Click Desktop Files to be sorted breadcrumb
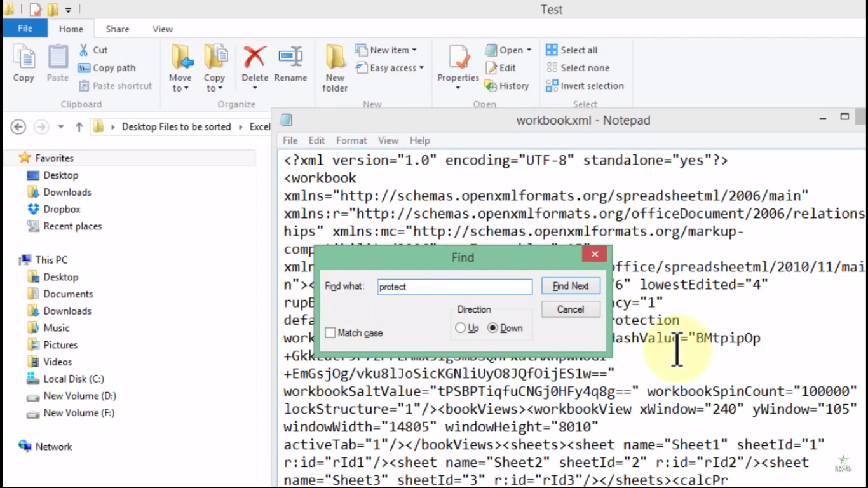This screenshot has width=868, height=488. pyautogui.click(x=176, y=126)
